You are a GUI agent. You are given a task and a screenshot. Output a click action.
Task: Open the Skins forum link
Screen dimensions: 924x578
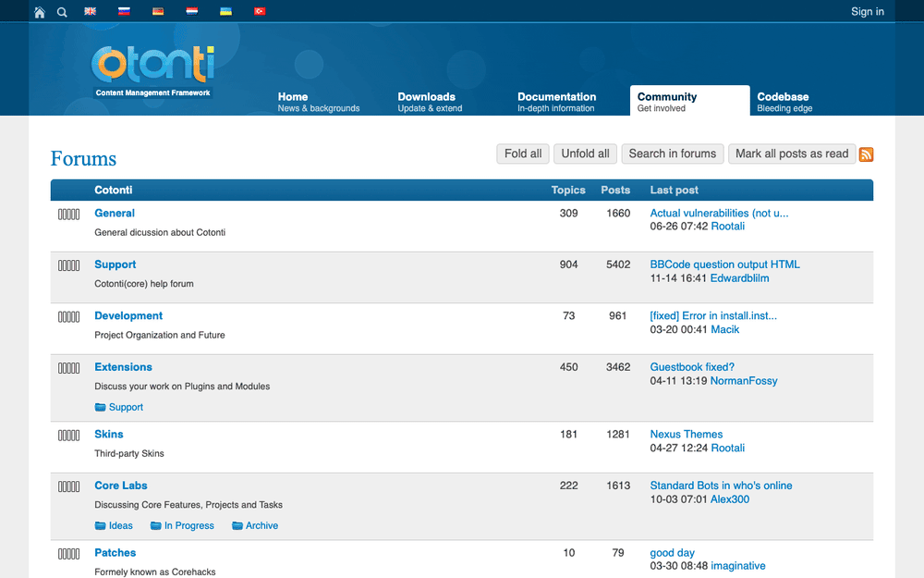click(109, 435)
